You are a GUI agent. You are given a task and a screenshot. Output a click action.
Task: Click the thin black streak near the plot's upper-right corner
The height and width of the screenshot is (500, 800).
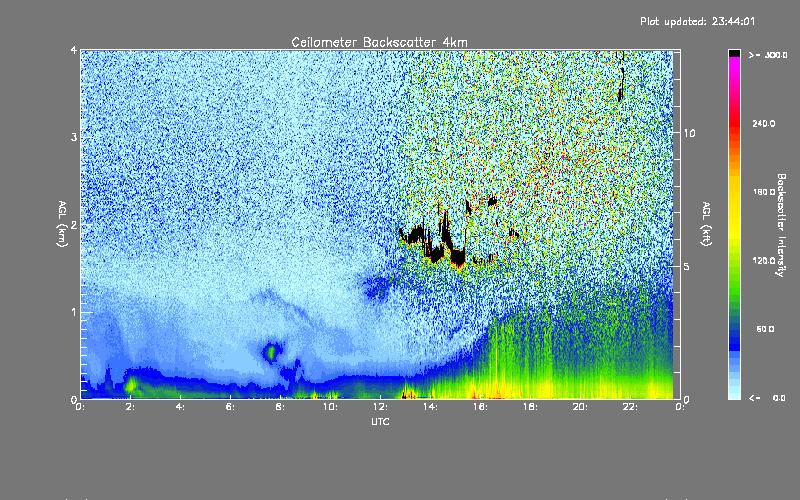(x=621, y=77)
